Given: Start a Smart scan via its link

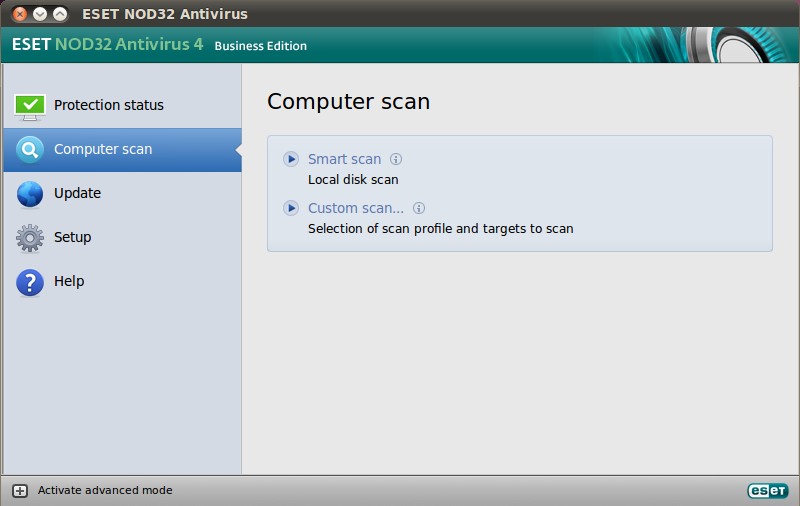Looking at the screenshot, I should (x=344, y=159).
